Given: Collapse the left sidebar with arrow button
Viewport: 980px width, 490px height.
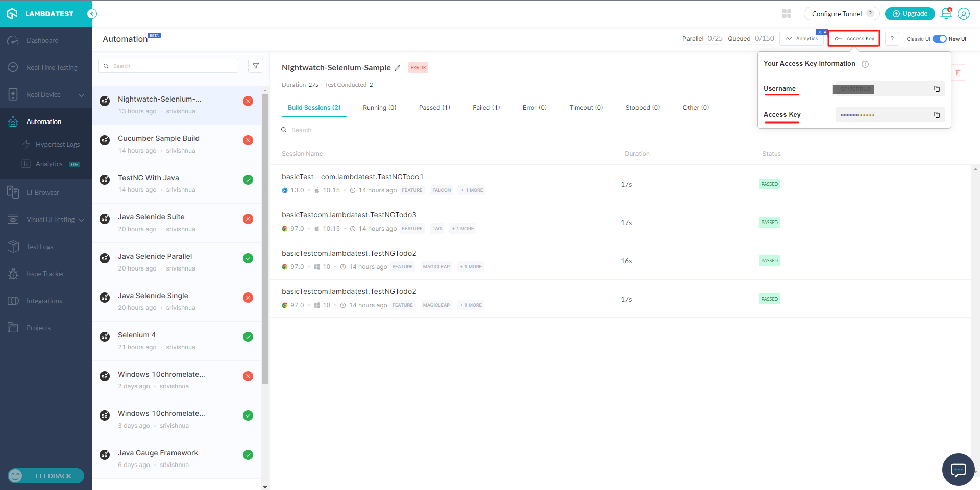Looking at the screenshot, I should (92, 14).
